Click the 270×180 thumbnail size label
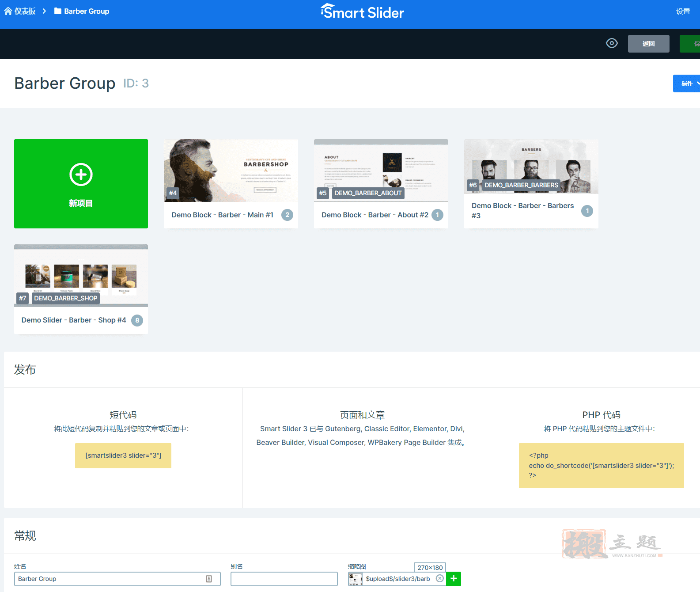Screen dimensions: 700x592 coord(430,567)
